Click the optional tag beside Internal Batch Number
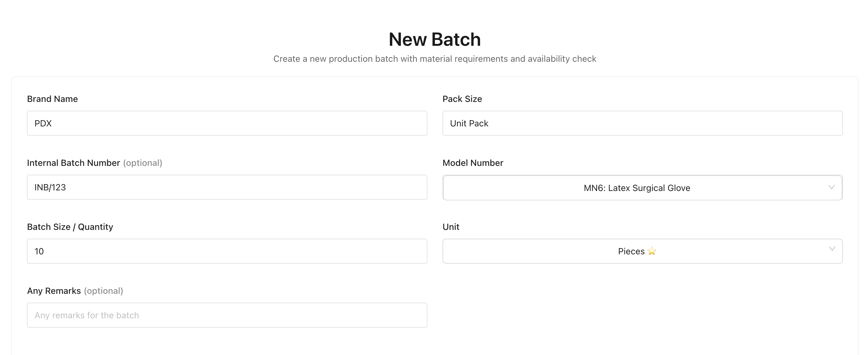This screenshot has width=868, height=355. point(142,163)
